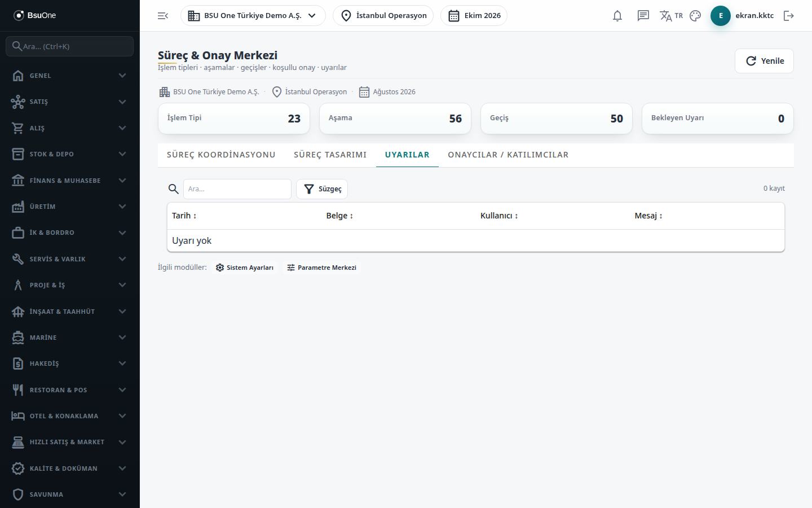Screen dimensions: 812x508
Task: Focus the sidebar search field Ara... (Ctrl+K)
Action: (70, 46)
